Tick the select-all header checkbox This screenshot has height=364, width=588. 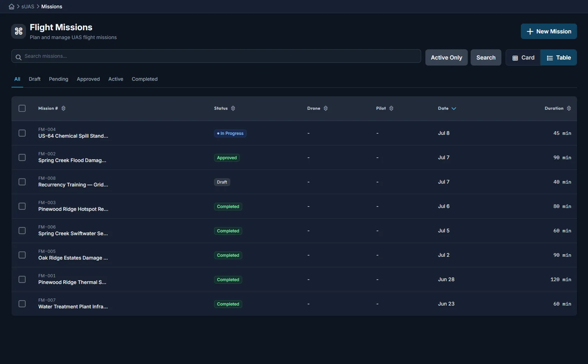pos(22,108)
